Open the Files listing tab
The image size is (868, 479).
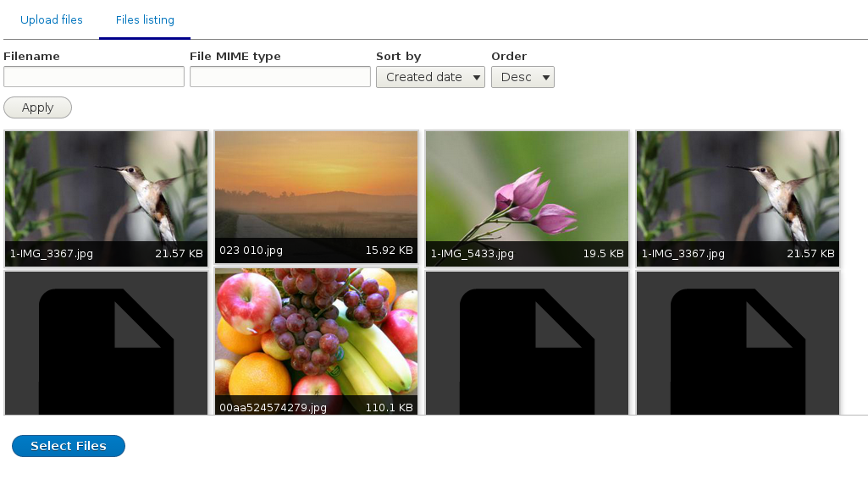click(145, 19)
